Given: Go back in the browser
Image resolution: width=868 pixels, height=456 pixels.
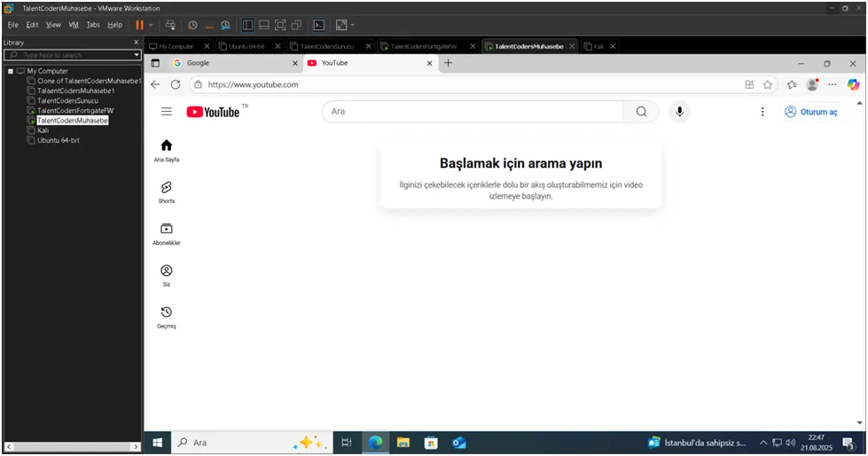Looking at the screenshot, I should click(x=155, y=85).
